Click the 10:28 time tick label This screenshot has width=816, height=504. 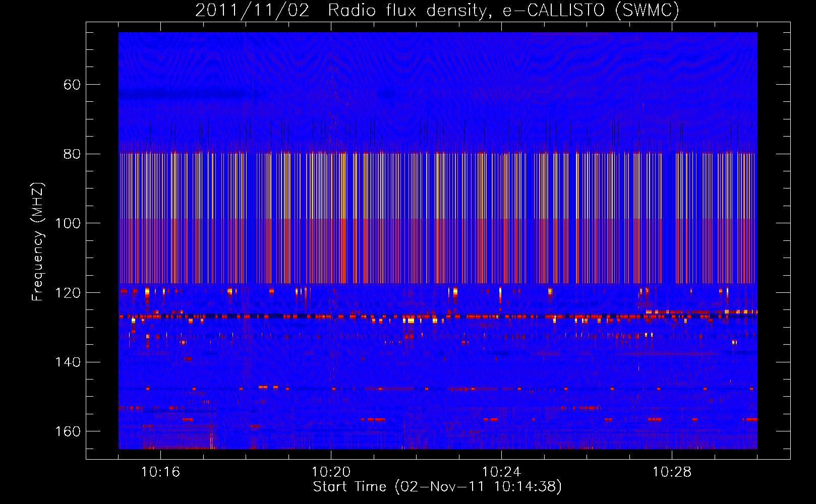pos(672,472)
